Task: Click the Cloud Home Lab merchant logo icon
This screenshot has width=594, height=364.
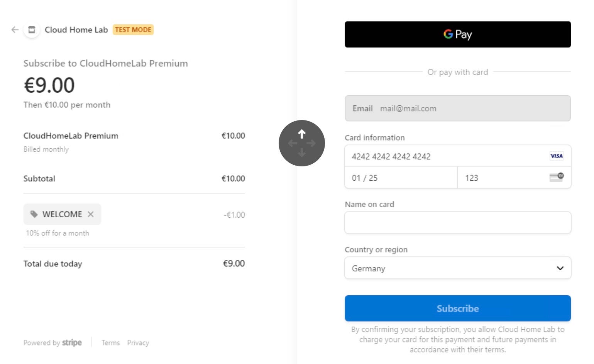Action: [x=32, y=29]
